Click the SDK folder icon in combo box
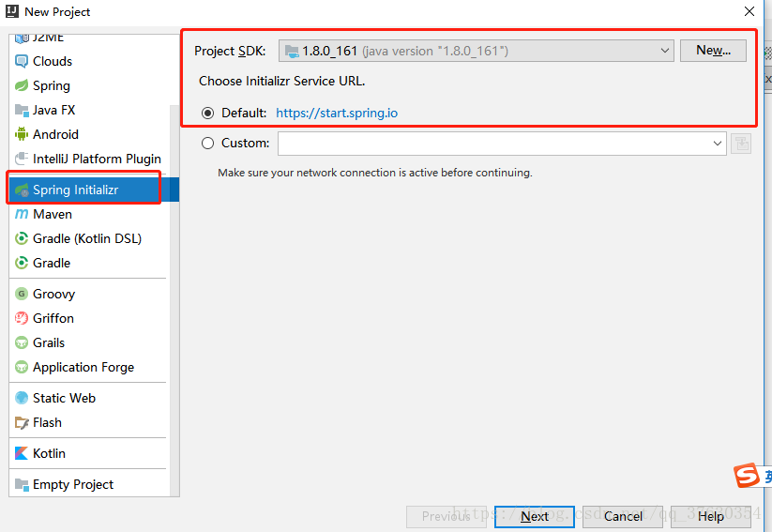Screen dimensions: 772x532 click(292, 51)
